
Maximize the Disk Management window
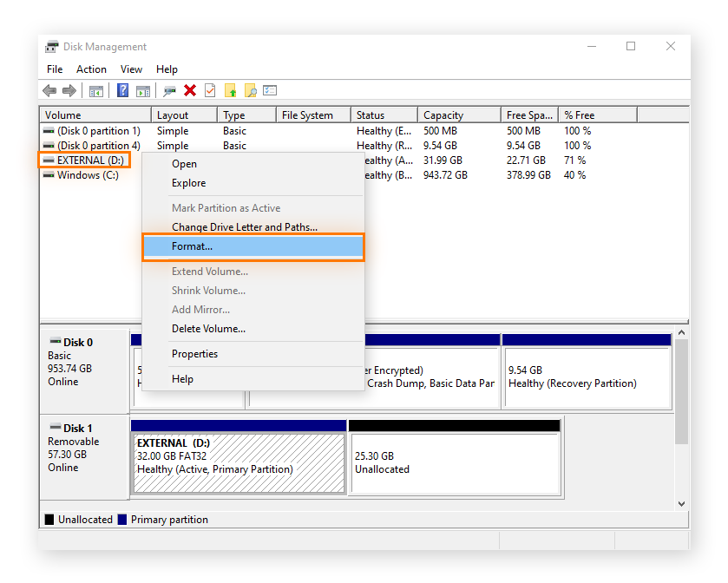tap(631, 47)
